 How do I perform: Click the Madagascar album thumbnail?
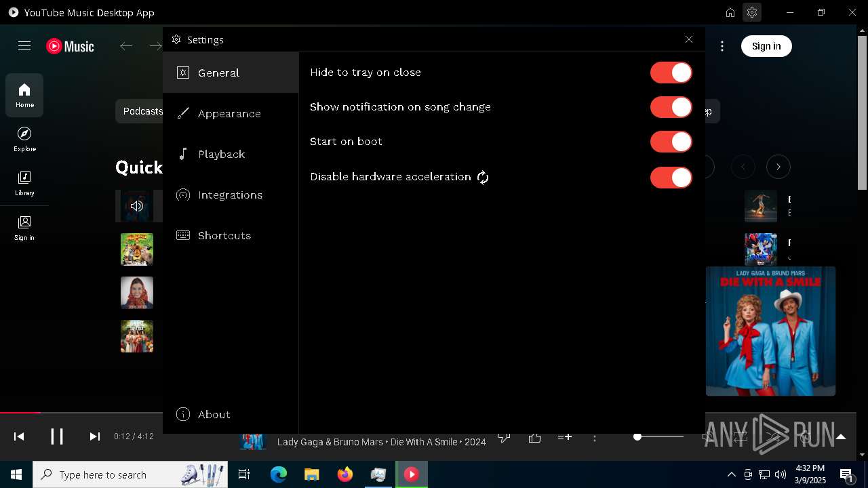(x=137, y=249)
